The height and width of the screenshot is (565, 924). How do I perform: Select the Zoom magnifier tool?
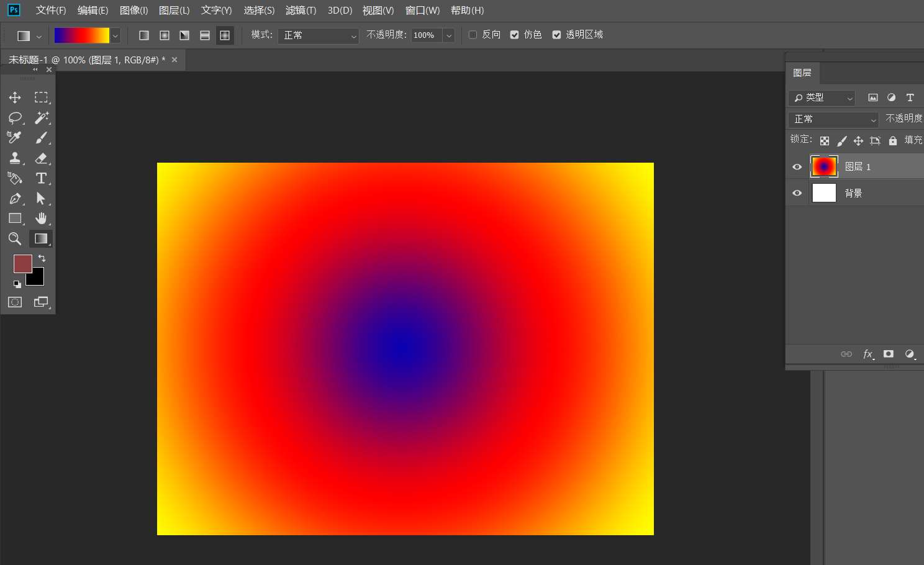pos(15,238)
